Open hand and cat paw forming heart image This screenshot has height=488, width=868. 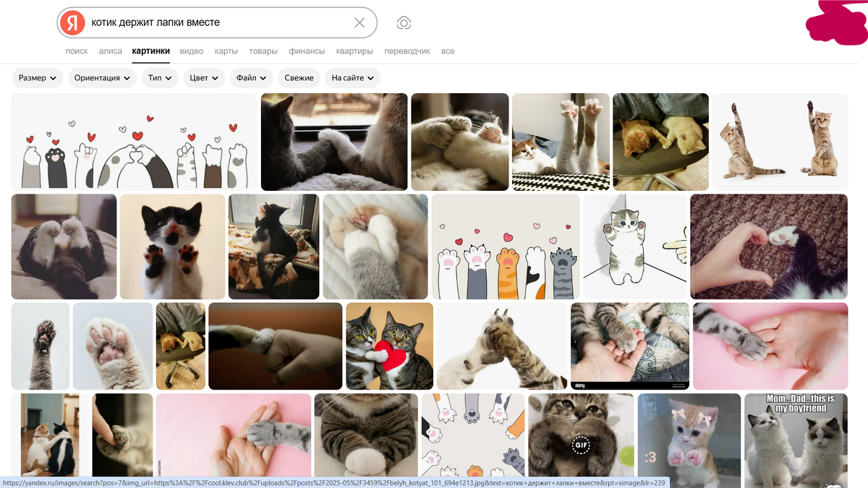[x=769, y=247]
